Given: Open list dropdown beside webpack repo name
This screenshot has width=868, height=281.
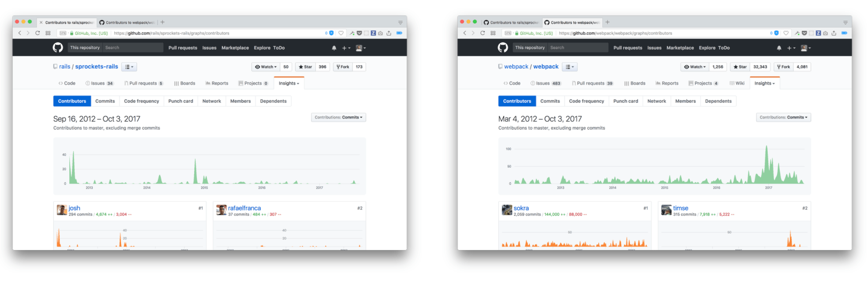Looking at the screenshot, I should (x=570, y=67).
